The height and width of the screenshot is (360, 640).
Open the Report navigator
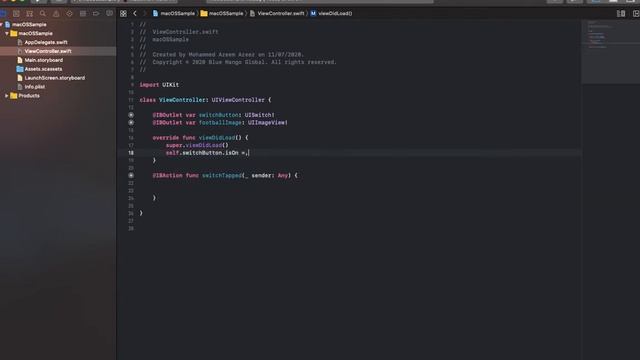tap(109, 13)
